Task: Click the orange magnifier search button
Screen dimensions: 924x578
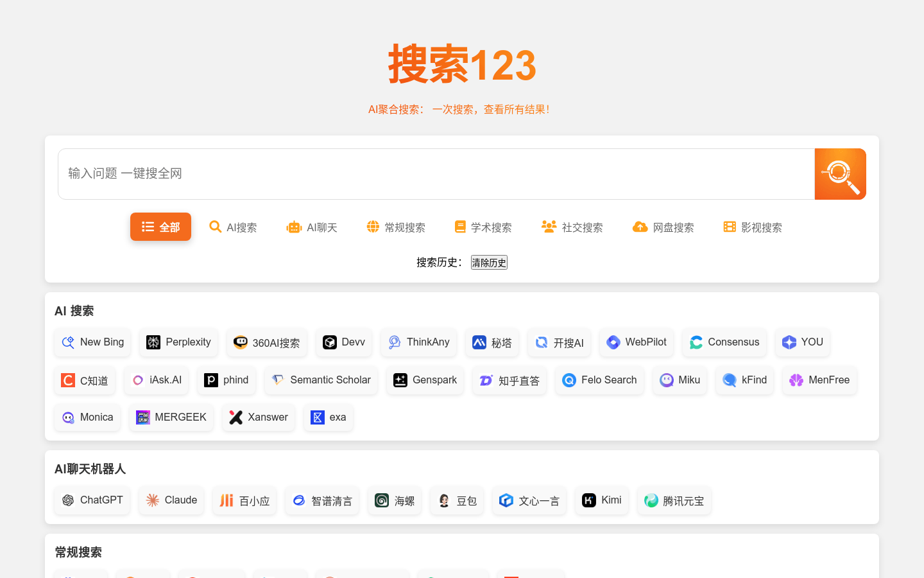Action: coord(840,174)
